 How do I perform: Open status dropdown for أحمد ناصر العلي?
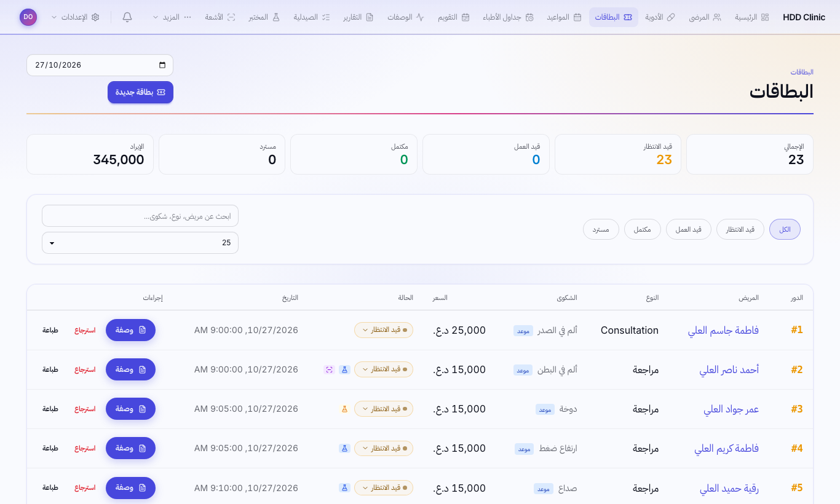click(x=384, y=369)
